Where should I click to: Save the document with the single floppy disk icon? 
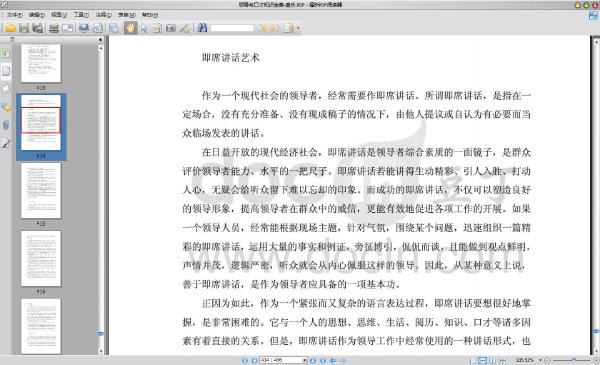[24, 28]
